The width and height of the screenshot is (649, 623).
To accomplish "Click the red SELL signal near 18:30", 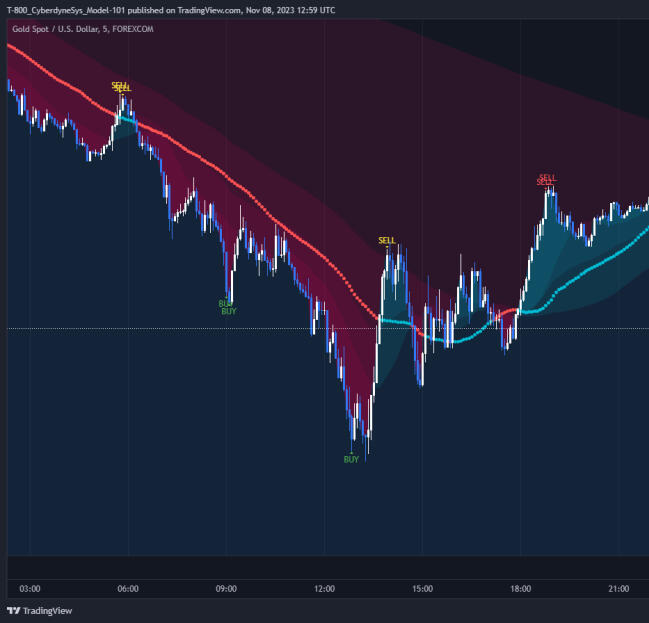I will (547, 179).
